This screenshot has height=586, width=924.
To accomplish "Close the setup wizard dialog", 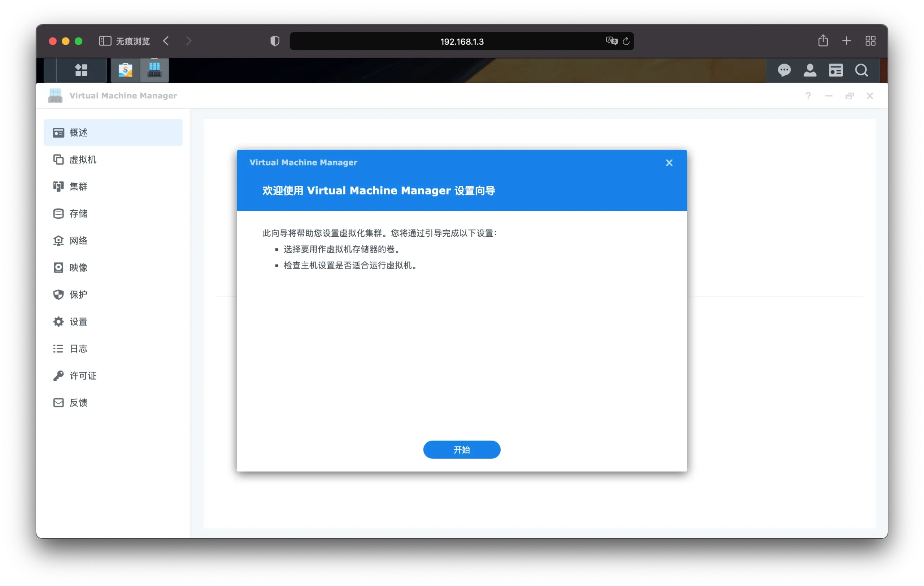I will point(669,163).
